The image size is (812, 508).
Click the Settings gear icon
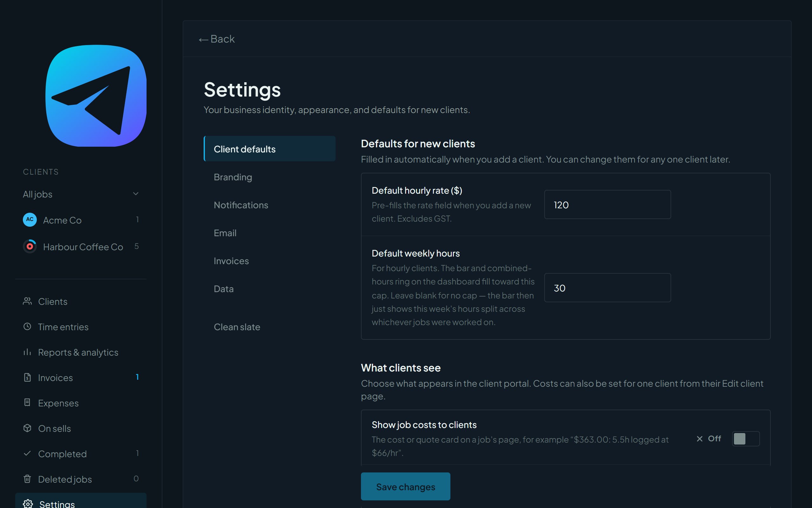pos(28,504)
